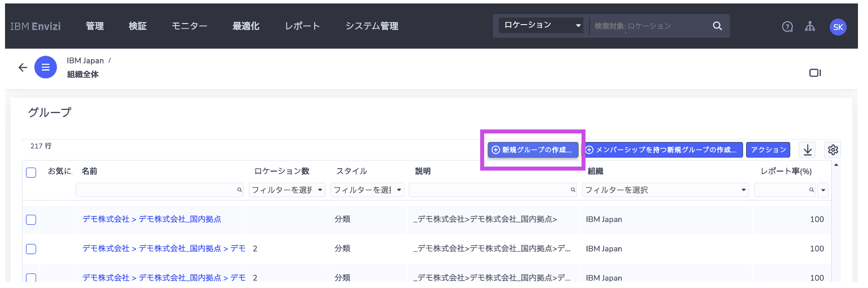
Task: Click the 名前 column filter field
Action: [160, 190]
